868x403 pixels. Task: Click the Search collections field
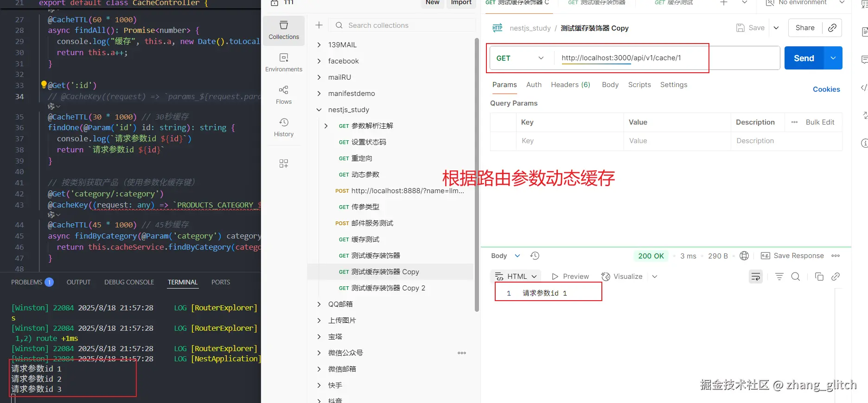(402, 25)
